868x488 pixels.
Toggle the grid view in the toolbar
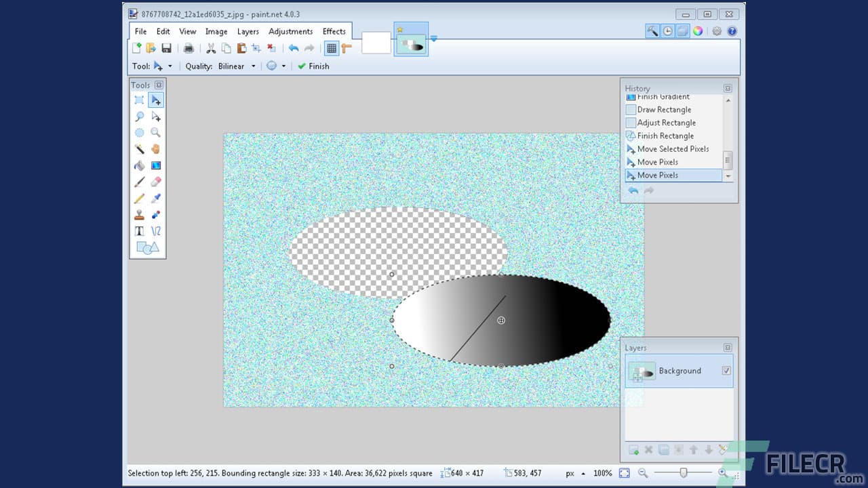(331, 48)
